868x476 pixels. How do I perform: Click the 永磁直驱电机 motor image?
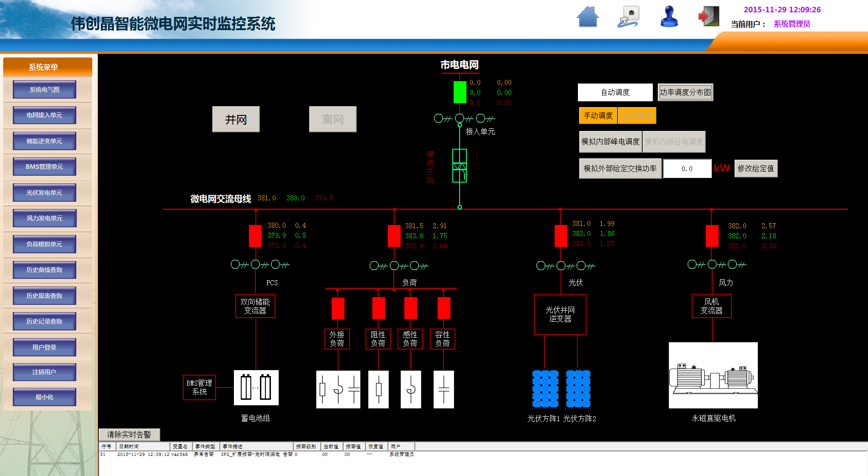(713, 375)
